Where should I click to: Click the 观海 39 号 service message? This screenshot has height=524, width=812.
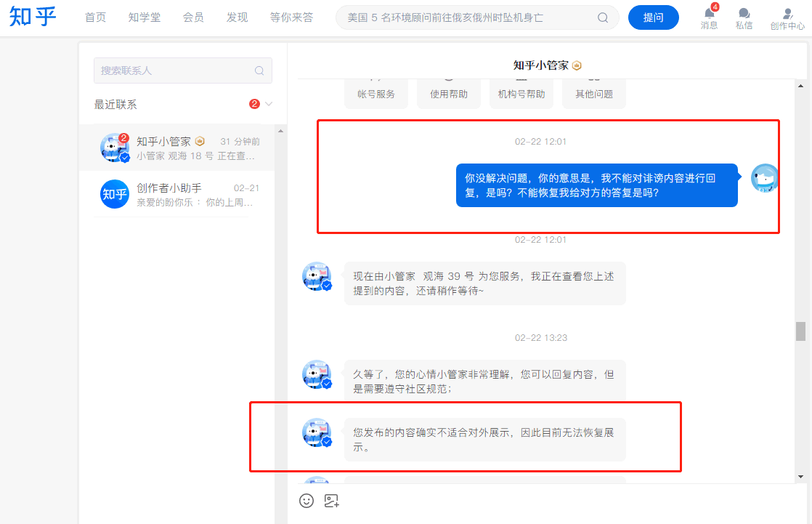tap(484, 283)
